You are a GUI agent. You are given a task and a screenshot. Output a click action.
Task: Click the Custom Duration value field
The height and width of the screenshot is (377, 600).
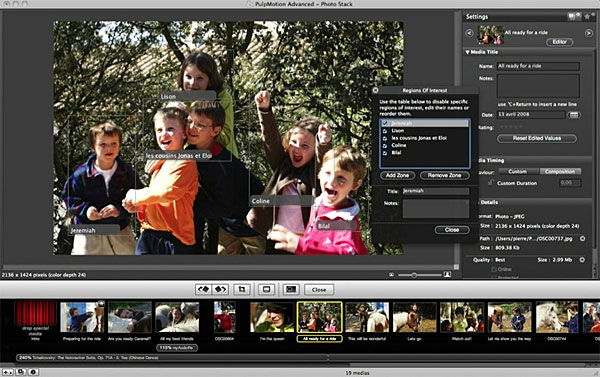click(570, 183)
